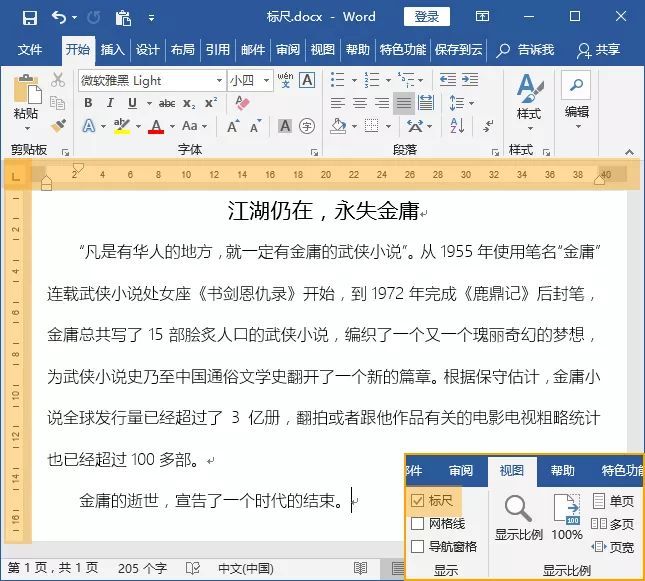Click the Redo icon in title bar
Image resolution: width=645 pixels, height=581 pixels.
tap(94, 18)
